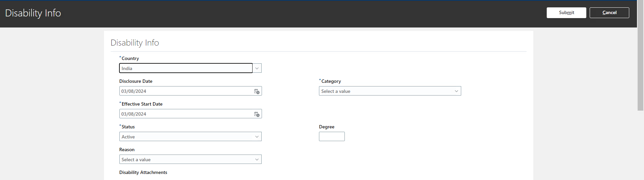Viewport: 644px width, 180px height.
Task: Focus the Degree input box
Action: pos(332,136)
